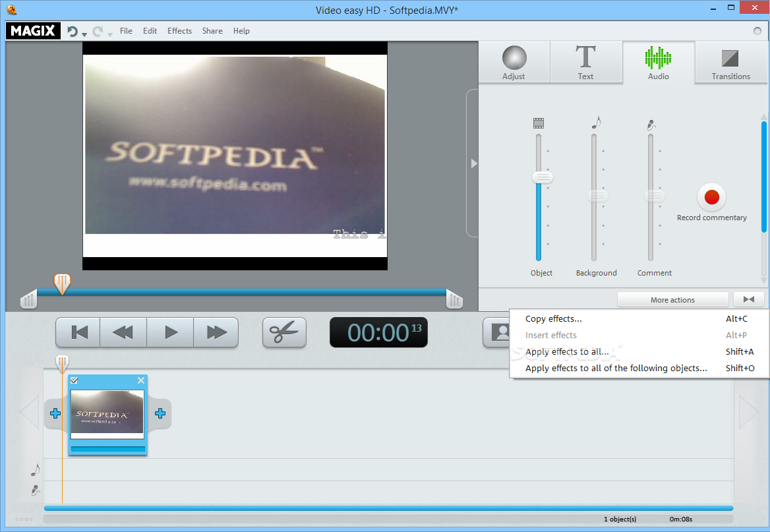Click the music track note icon

click(36, 469)
